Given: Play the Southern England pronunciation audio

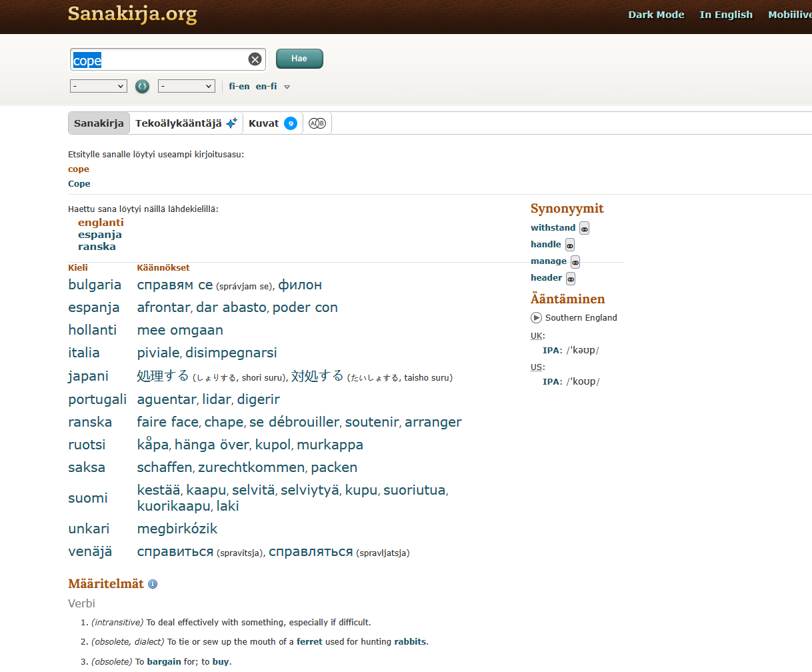Looking at the screenshot, I should pos(536,318).
